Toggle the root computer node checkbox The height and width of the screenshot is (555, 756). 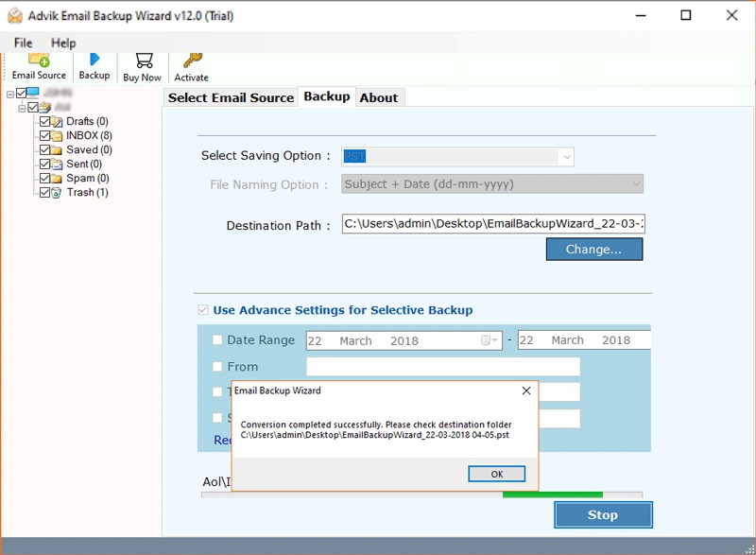pyautogui.click(x=21, y=93)
